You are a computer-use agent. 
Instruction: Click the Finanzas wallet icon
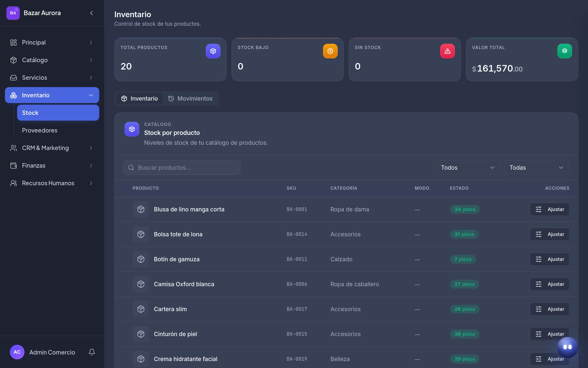(x=13, y=166)
